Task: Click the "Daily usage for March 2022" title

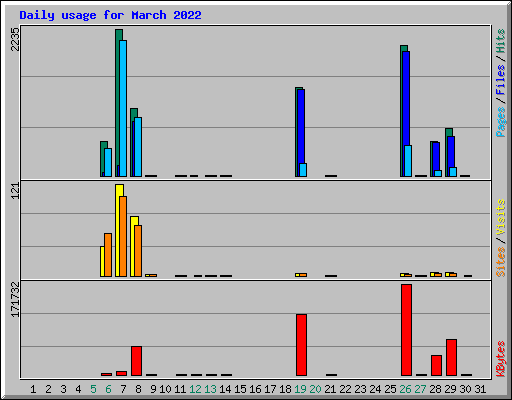Action: [x=110, y=15]
